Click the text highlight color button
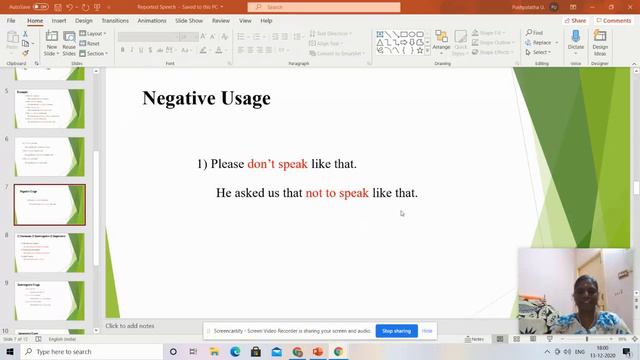The image size is (640, 360). 203,50
